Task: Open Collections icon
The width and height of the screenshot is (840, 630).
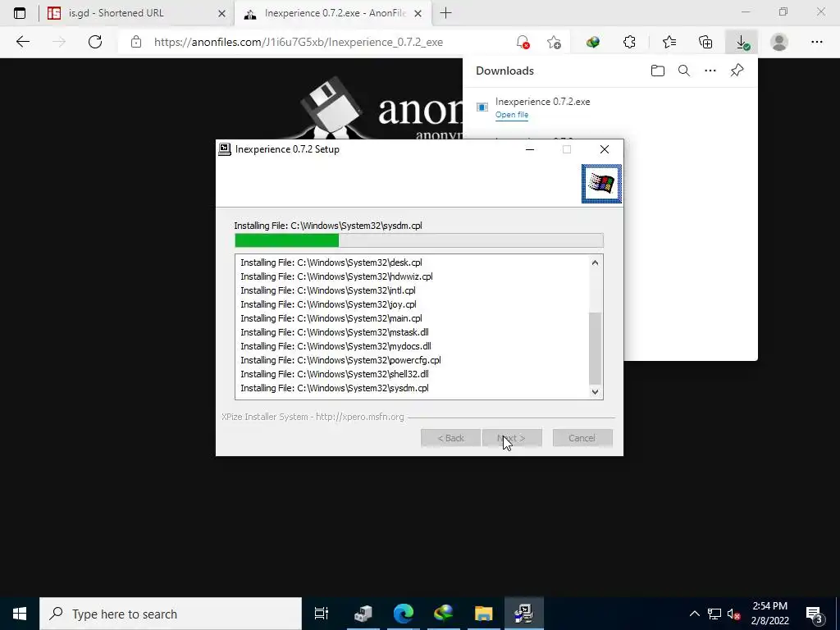Action: click(x=705, y=42)
